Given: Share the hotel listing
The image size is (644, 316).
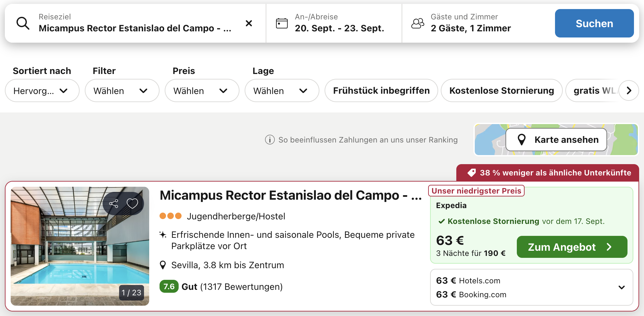Looking at the screenshot, I should click(114, 204).
